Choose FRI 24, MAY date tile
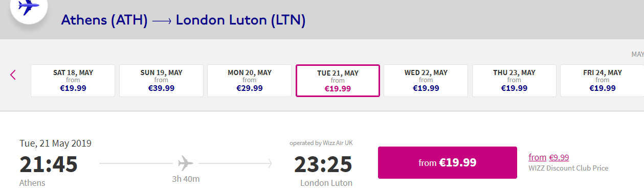 point(602,81)
